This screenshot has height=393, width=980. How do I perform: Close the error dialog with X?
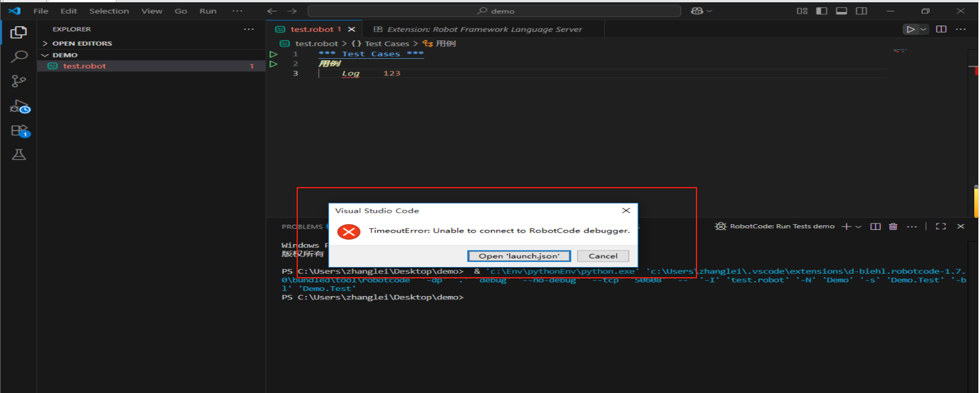[x=626, y=210]
